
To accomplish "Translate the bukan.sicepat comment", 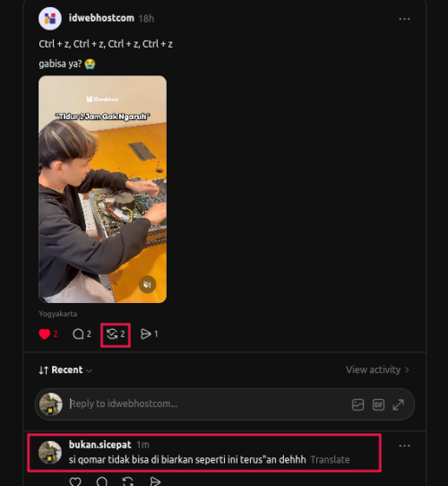I will pos(330,460).
